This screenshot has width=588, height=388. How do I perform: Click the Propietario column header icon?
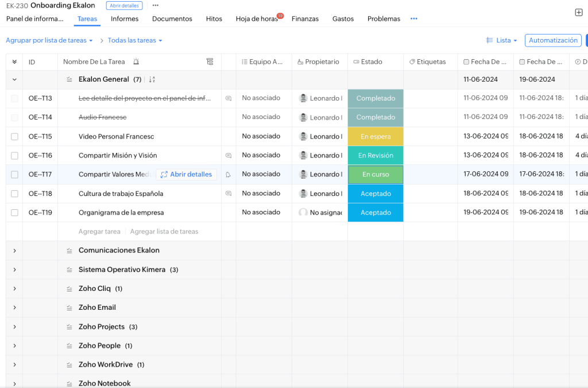(x=300, y=62)
